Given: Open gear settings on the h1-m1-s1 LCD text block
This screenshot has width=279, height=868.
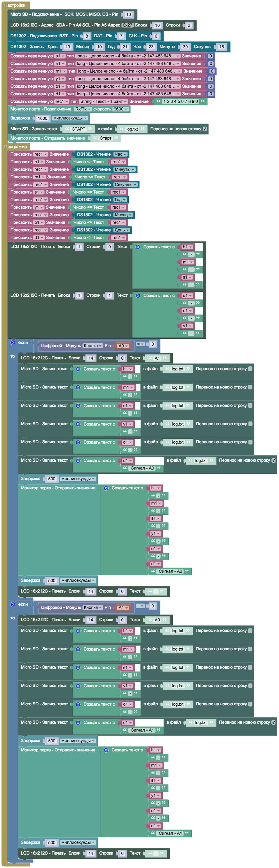Looking at the screenshot, I should pos(138,247).
